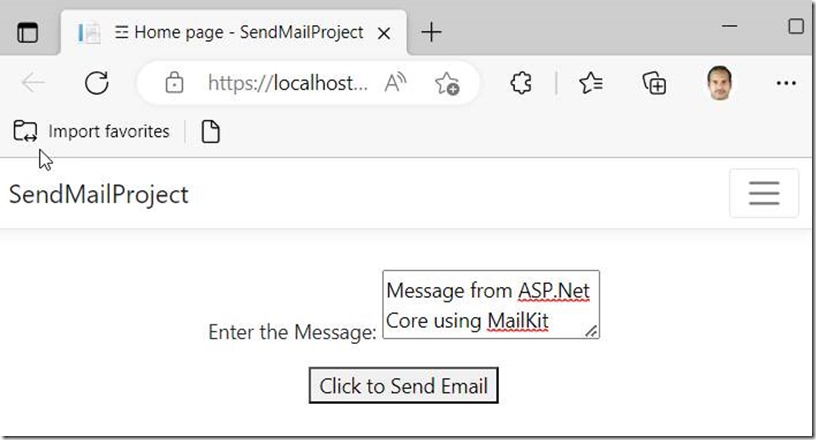This screenshot has height=440, width=816.
Task: Refresh the page with reload icon
Action: 97,83
